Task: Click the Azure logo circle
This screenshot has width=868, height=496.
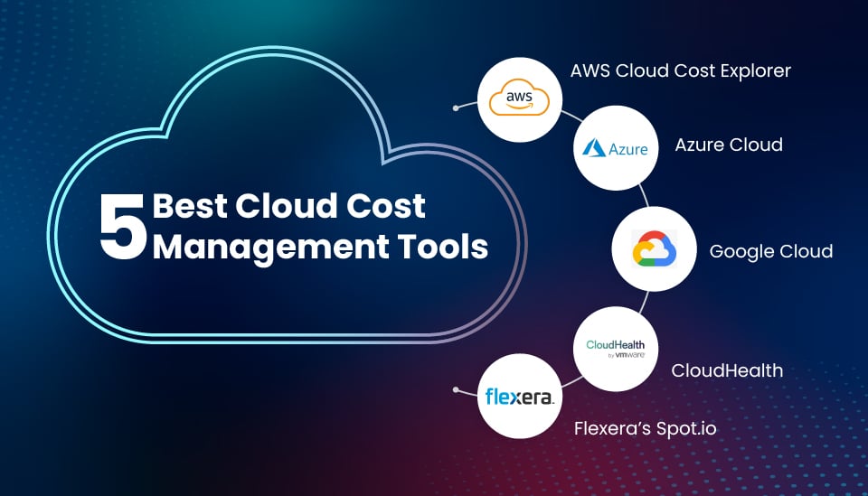Action: (x=616, y=148)
